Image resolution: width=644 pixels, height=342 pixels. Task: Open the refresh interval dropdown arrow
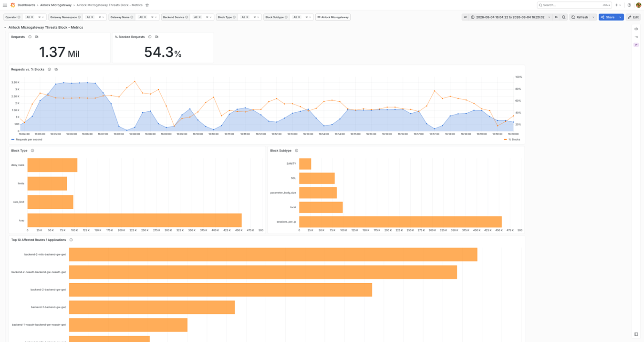click(x=593, y=17)
